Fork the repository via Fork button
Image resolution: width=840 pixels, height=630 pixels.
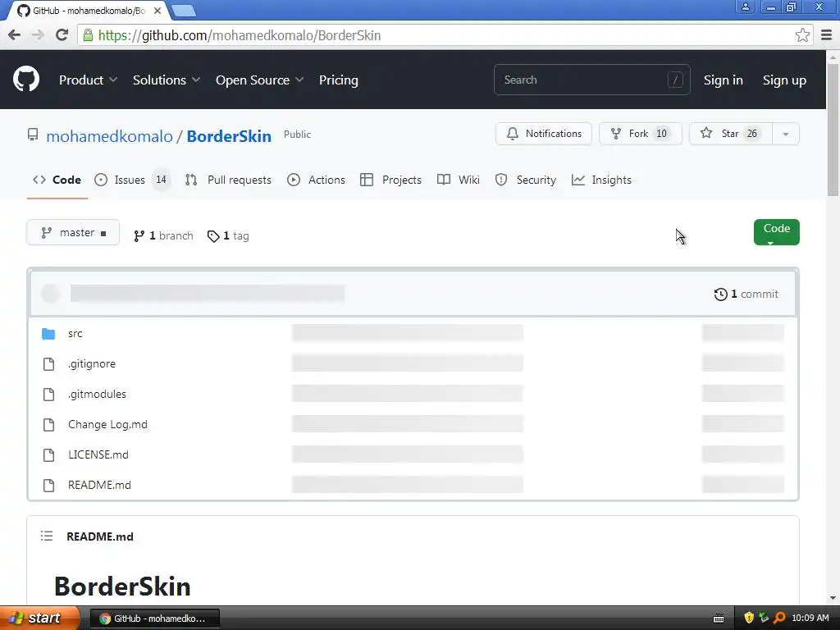(x=640, y=134)
